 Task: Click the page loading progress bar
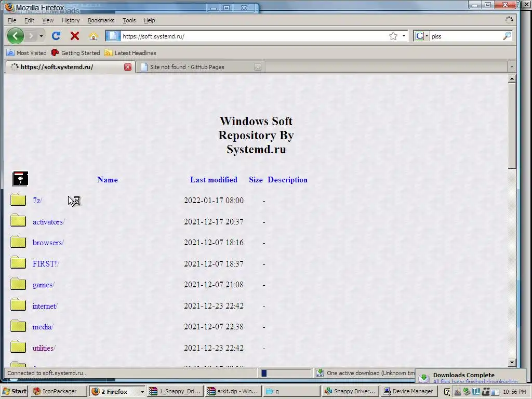tap(286, 373)
